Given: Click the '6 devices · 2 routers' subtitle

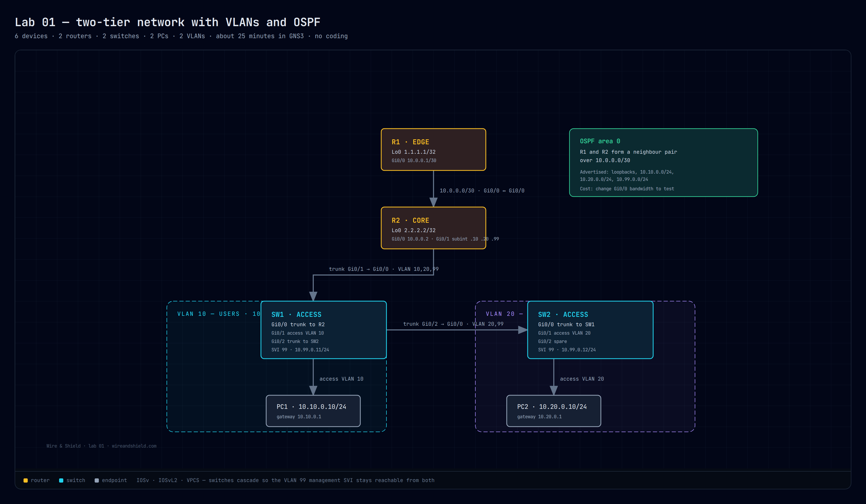Looking at the screenshot, I should (x=181, y=36).
